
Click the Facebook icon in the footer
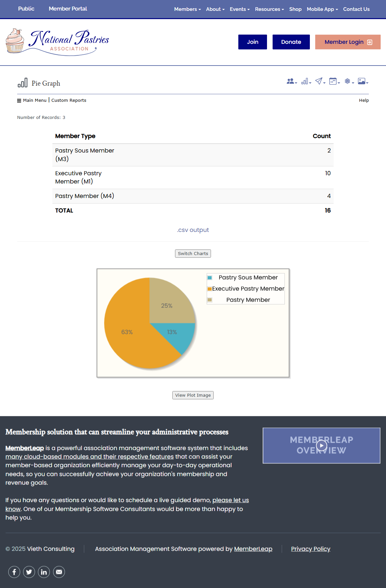pos(14,572)
